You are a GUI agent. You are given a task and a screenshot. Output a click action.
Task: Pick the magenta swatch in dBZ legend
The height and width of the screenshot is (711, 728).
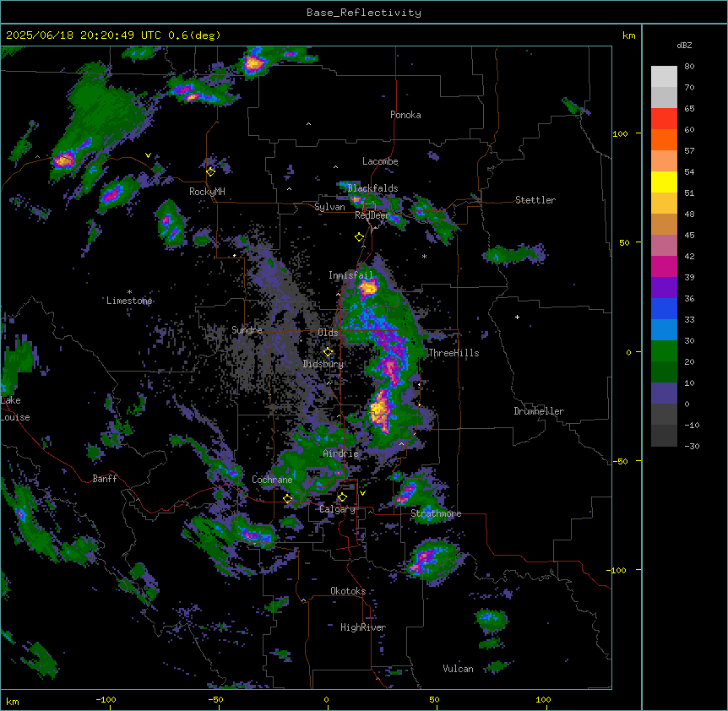[x=664, y=266]
